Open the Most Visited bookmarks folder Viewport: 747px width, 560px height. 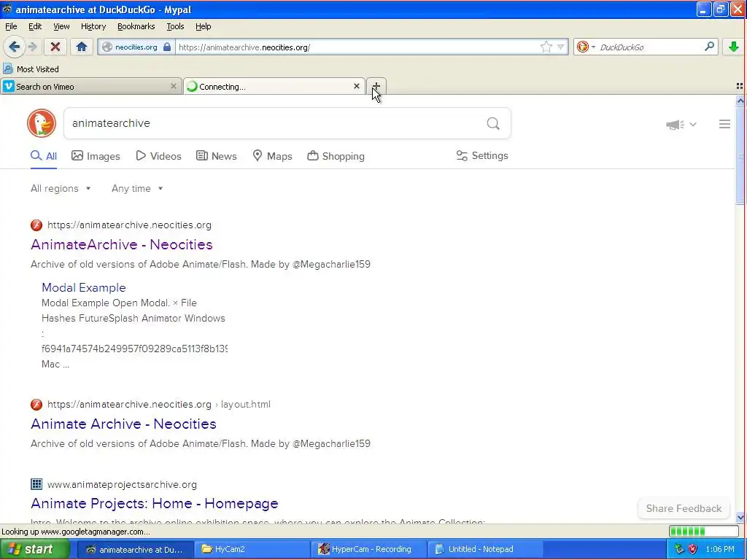point(31,69)
